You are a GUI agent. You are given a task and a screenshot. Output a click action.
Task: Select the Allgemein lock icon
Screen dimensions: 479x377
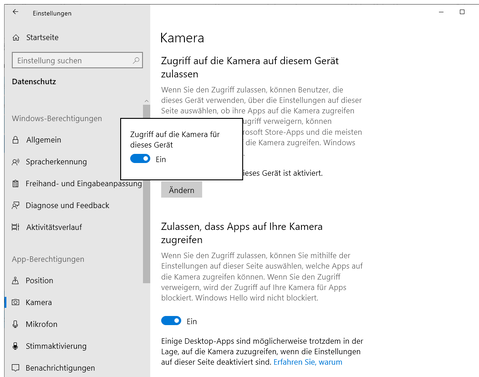15,140
